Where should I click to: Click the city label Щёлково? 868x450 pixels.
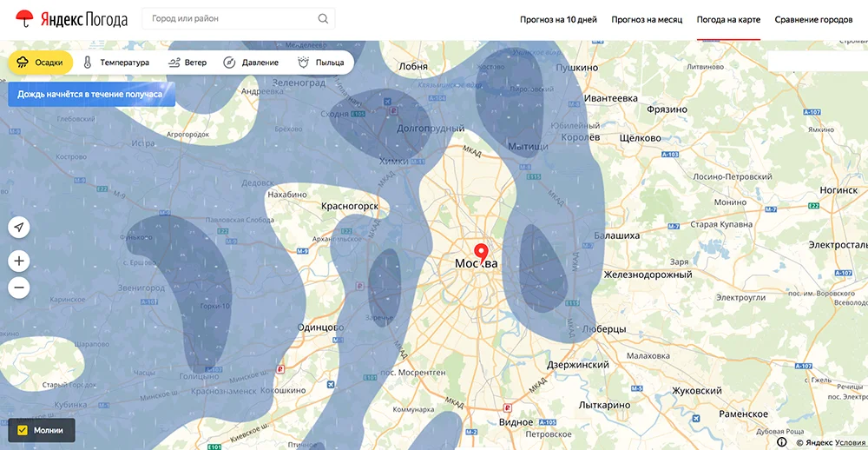tap(641, 138)
